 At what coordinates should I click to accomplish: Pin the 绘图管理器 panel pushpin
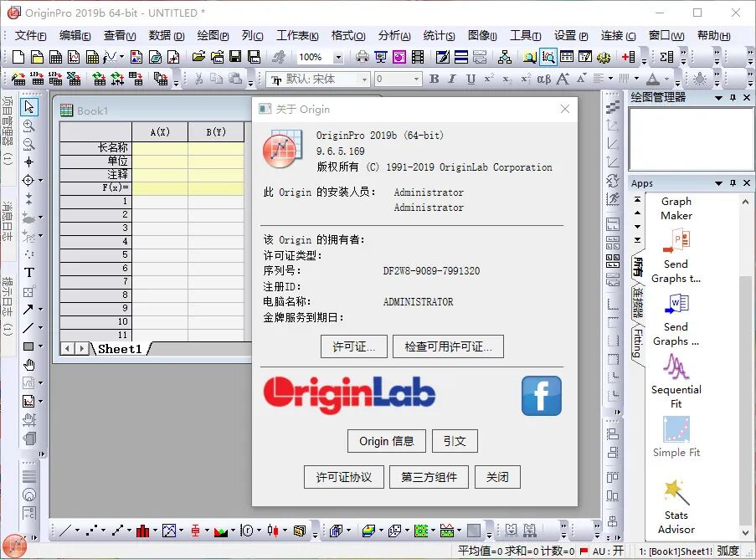pyautogui.click(x=733, y=98)
